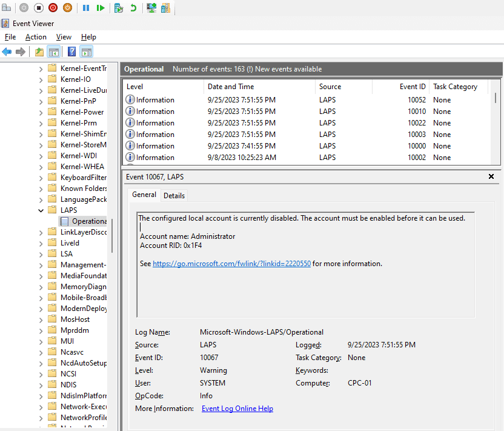Collapse the LAPS tree node

click(x=41, y=210)
